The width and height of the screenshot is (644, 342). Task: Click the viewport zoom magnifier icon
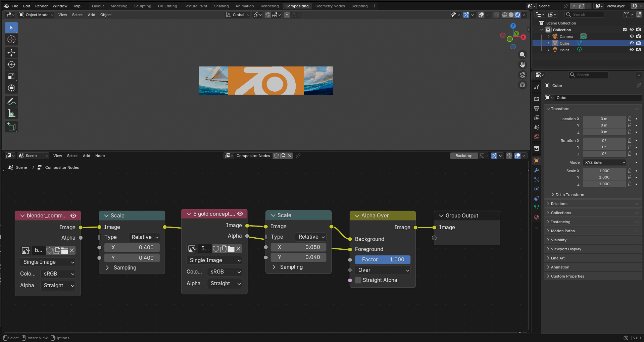523,55
